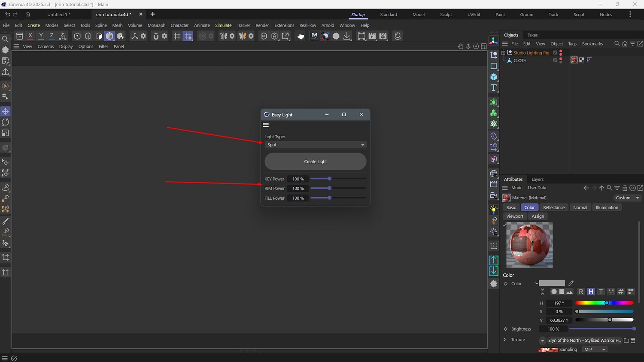The height and width of the screenshot is (362, 644).
Task: Click the Mixamo M icon in toolbar
Action: 315,36
